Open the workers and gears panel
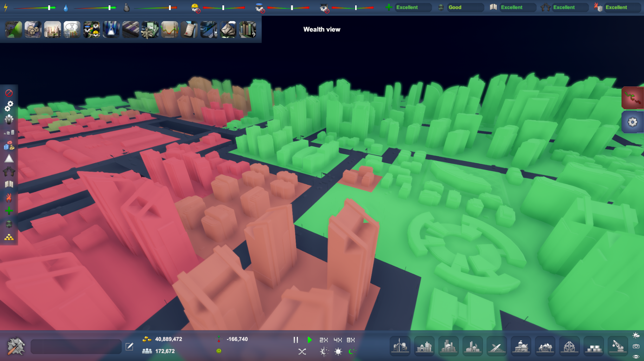This screenshot has width=644, height=361. pyautogui.click(x=92, y=29)
